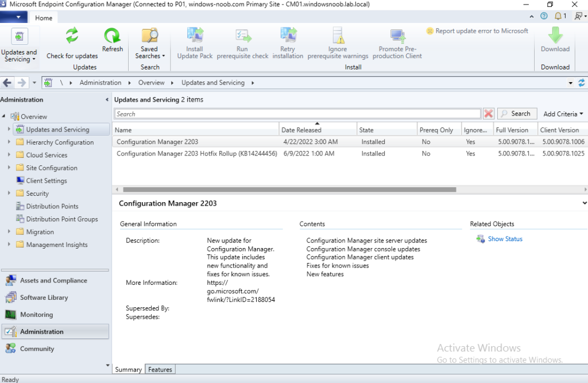This screenshot has width=588, height=383.
Task: Click the address bar refresh icon
Action: click(581, 83)
